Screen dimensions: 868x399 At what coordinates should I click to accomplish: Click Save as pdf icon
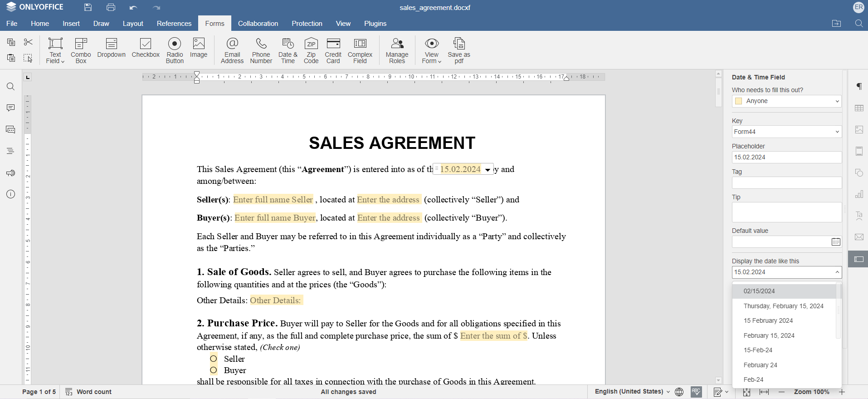[458, 50]
